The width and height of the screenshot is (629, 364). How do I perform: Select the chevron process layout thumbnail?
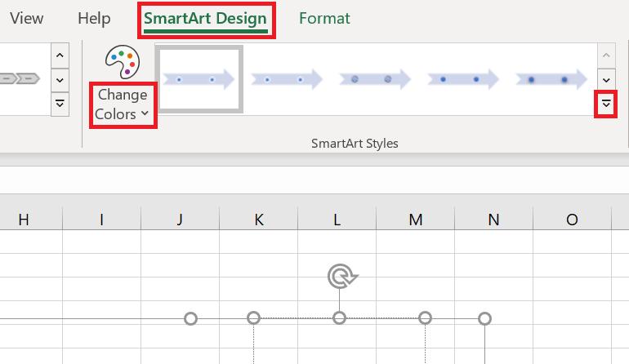(20, 78)
